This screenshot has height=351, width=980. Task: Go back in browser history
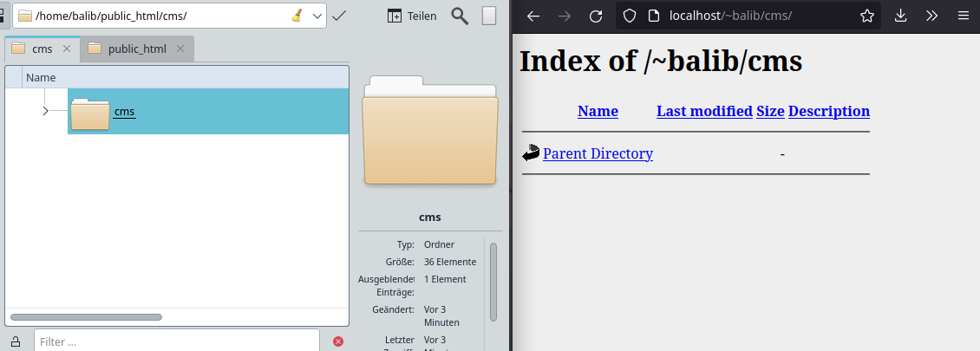pyautogui.click(x=533, y=16)
